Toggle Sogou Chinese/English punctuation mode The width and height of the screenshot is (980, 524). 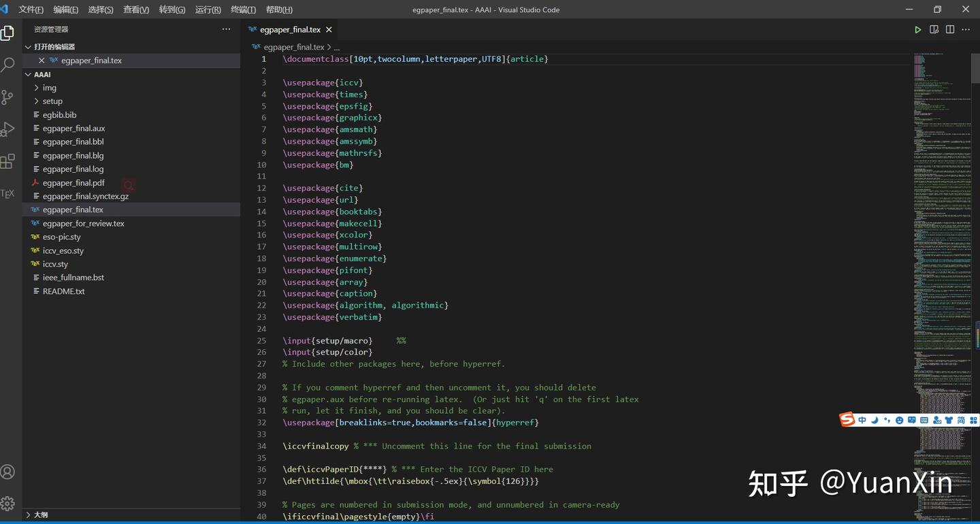click(887, 421)
